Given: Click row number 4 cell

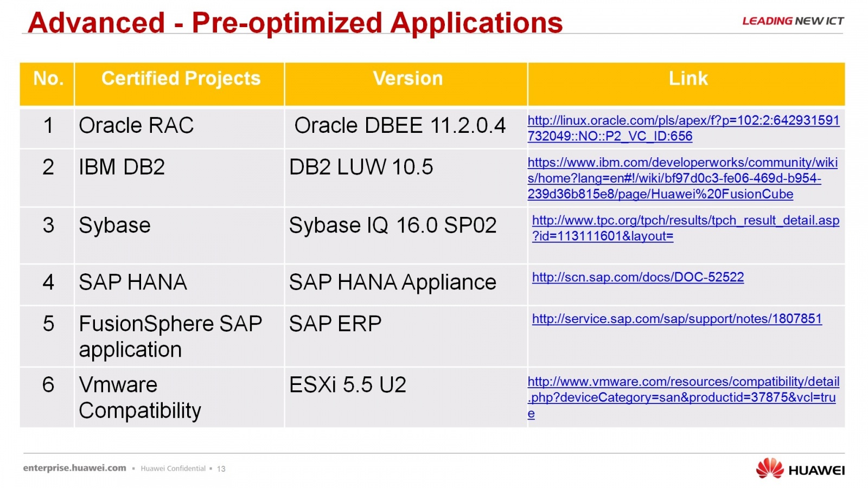Looking at the screenshot, I should pos(47,285).
